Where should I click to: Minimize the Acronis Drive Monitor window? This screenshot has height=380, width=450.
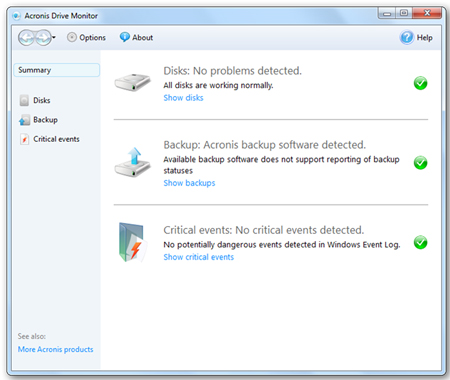387,14
